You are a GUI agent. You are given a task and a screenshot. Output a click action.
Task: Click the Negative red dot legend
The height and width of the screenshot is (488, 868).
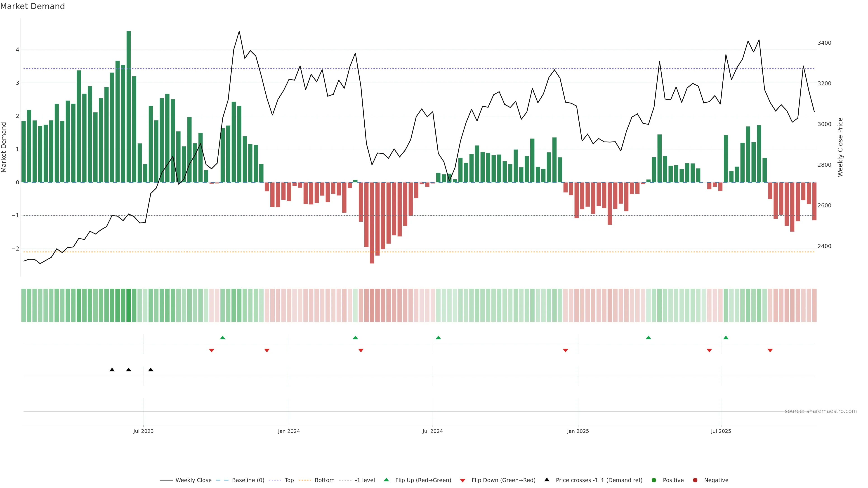pos(695,480)
